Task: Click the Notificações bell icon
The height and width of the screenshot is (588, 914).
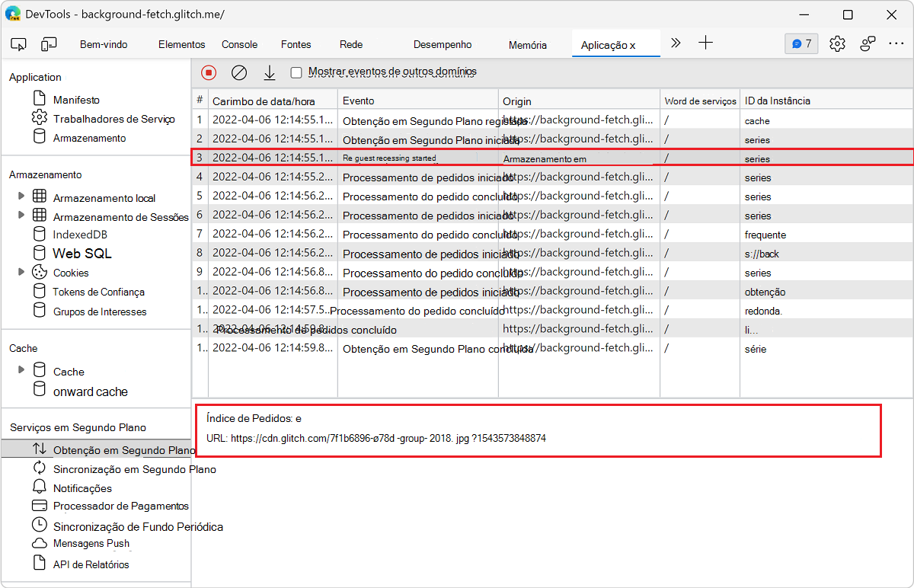Action: (x=40, y=487)
